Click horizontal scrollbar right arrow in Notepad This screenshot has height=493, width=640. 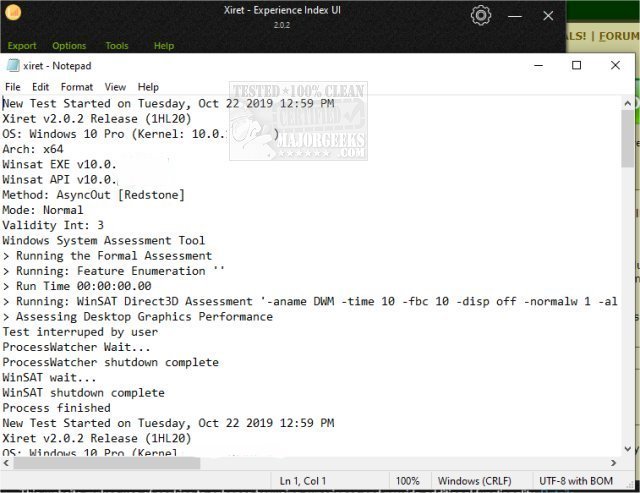(613, 463)
